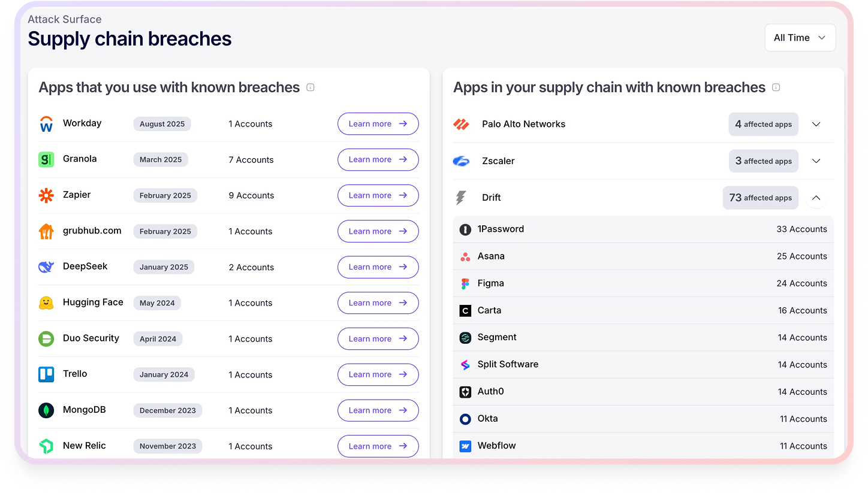This screenshot has width=868, height=493.
Task: Click the 'November 2023' date tag
Action: 168,446
